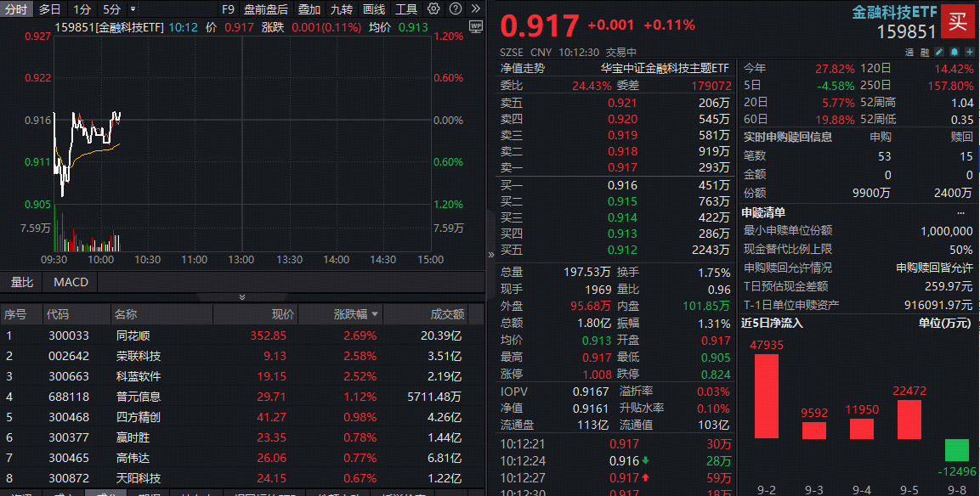Select the 画线 drawing tool
Screen dimensions: 980x496
tap(375, 9)
